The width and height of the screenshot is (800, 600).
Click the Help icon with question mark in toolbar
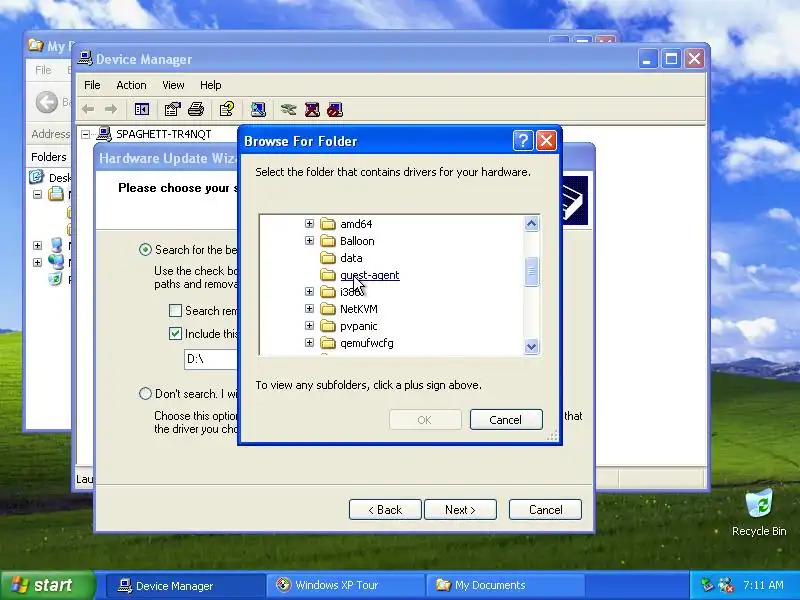[x=227, y=109]
